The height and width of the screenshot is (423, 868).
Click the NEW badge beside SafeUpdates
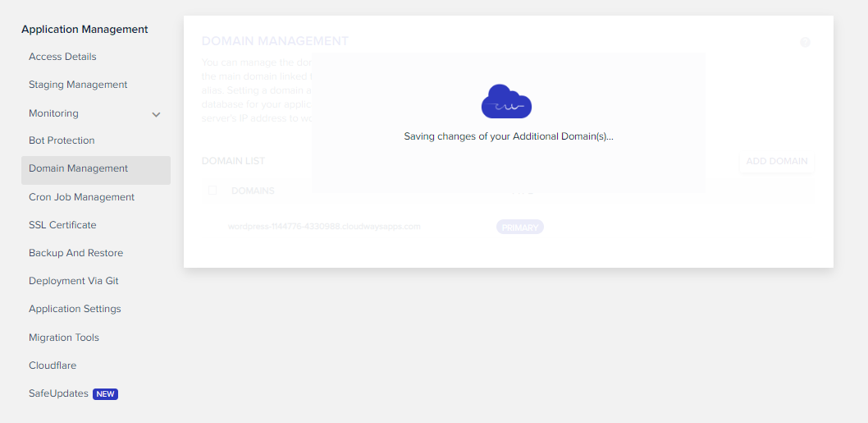(105, 394)
